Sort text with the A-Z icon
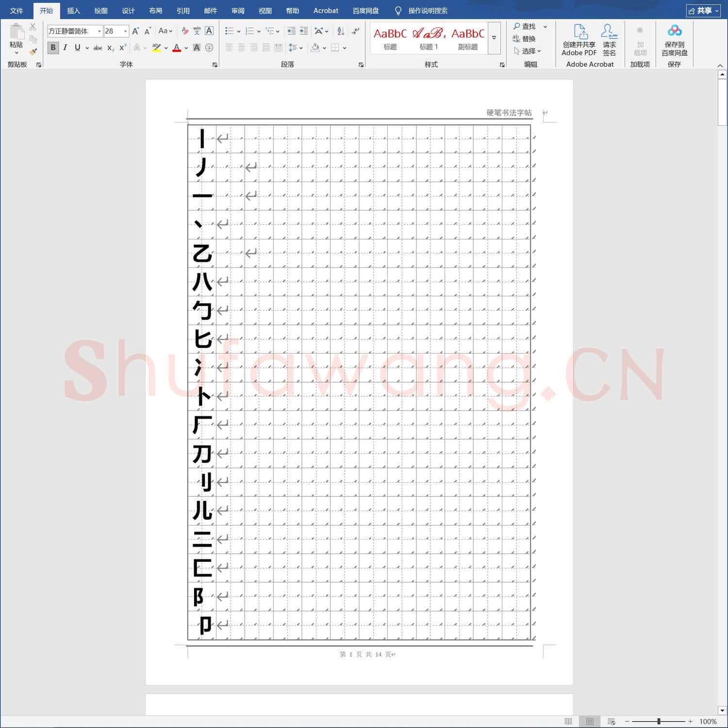The width and height of the screenshot is (728, 728). tap(341, 31)
